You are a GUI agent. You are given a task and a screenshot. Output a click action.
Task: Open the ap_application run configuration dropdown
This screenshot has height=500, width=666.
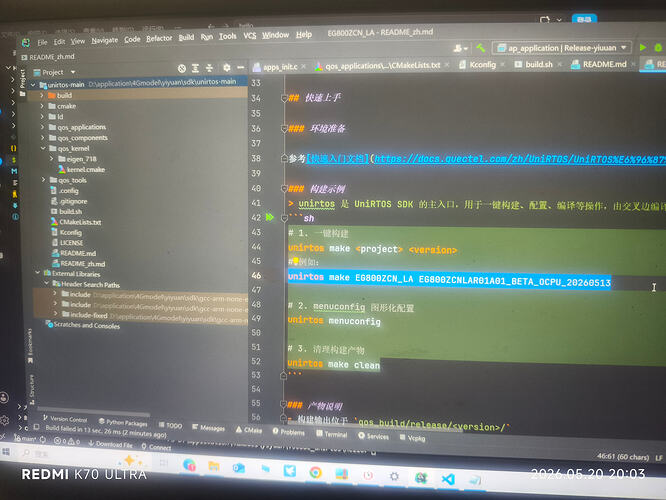(562, 48)
